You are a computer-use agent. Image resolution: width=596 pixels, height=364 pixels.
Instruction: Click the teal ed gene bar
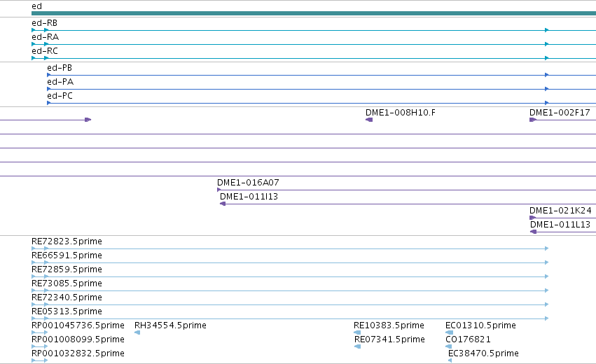coord(314,13)
